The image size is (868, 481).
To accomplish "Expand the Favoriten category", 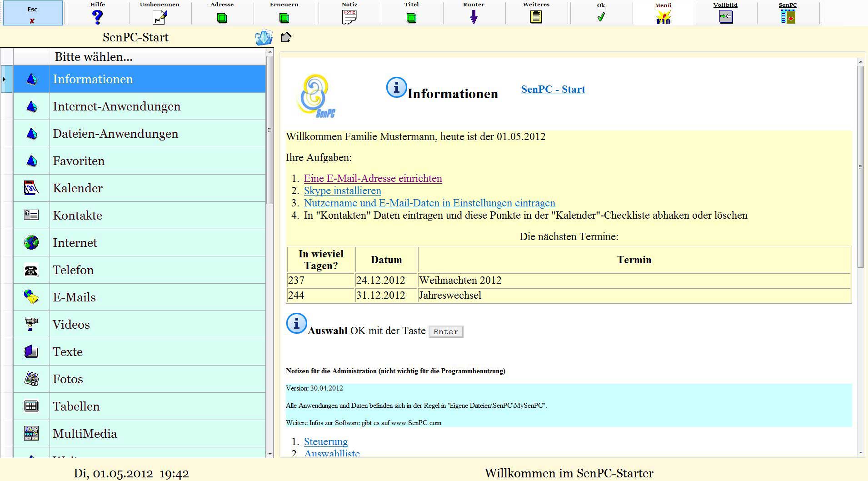I will (x=79, y=161).
